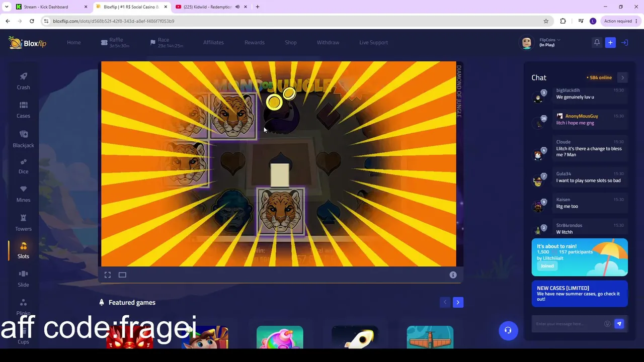Click username Str84rondos in chat
This screenshot has width=644, height=362.
pyautogui.click(x=569, y=225)
